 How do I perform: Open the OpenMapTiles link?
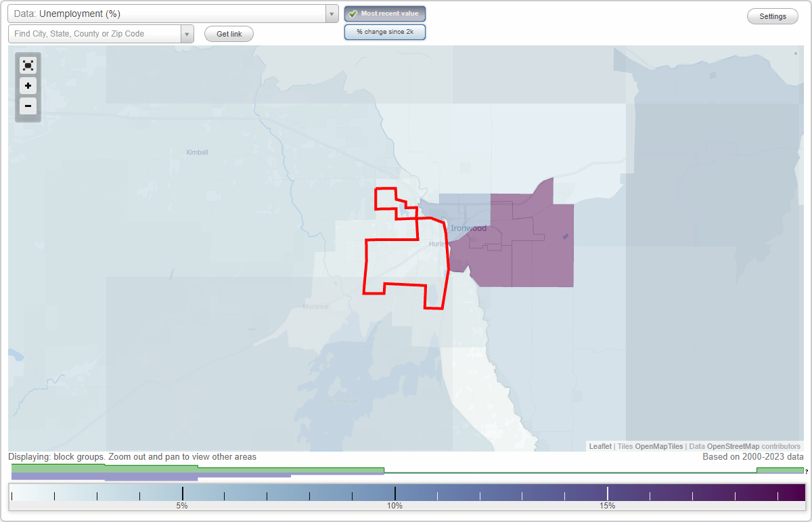659,446
